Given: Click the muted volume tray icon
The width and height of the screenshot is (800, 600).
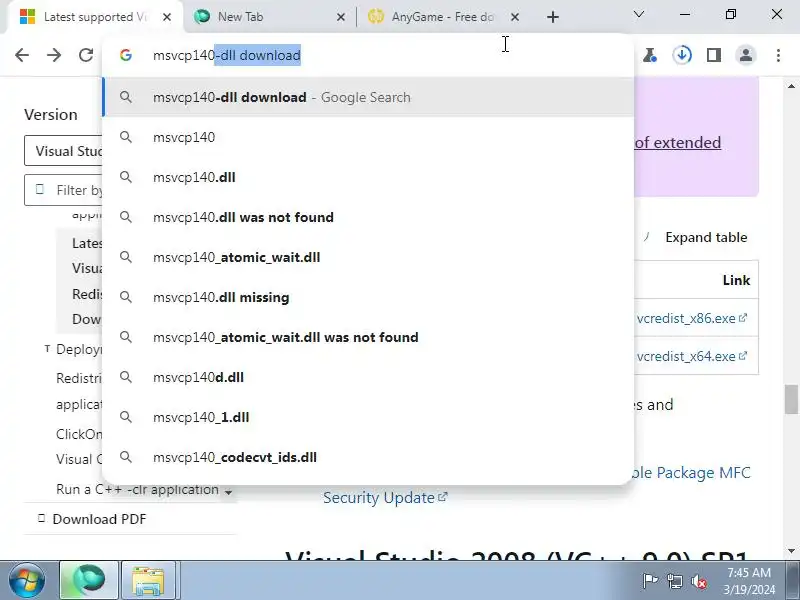Looking at the screenshot, I should (x=698, y=581).
